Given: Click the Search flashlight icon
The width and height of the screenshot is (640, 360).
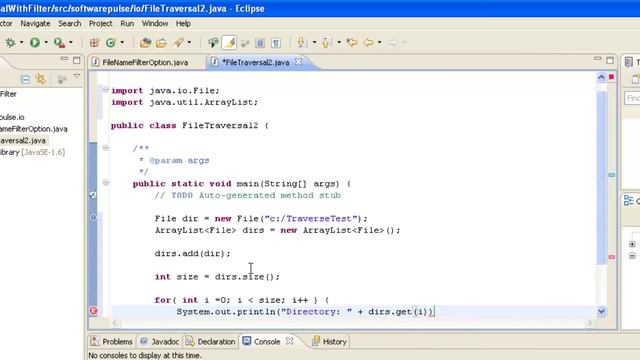Looking at the screenshot, I should click(x=179, y=42).
